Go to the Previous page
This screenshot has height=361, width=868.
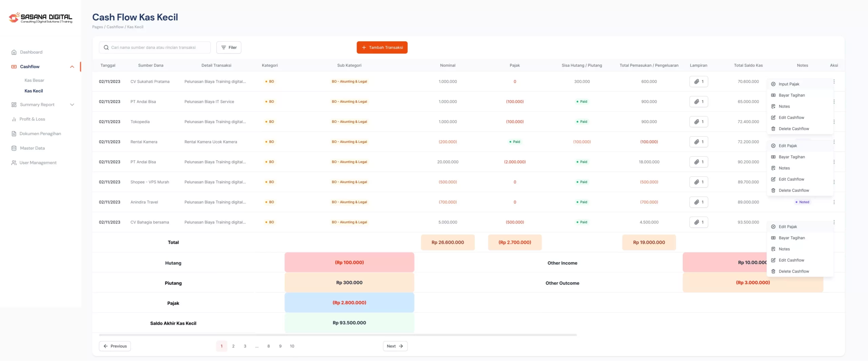[x=115, y=346]
